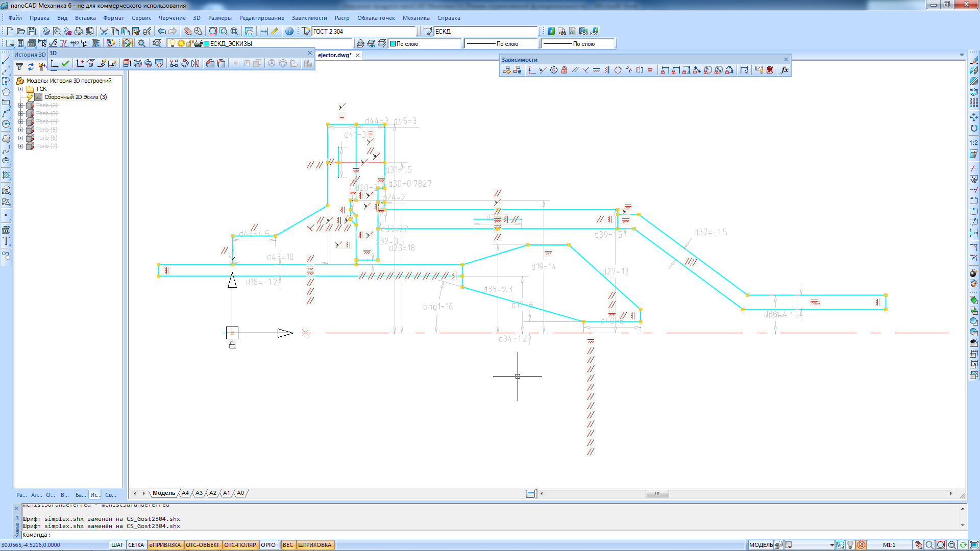Viewport: 980px width, 551px height.
Task: Zoom window icon with red frame
Action: 213,32
